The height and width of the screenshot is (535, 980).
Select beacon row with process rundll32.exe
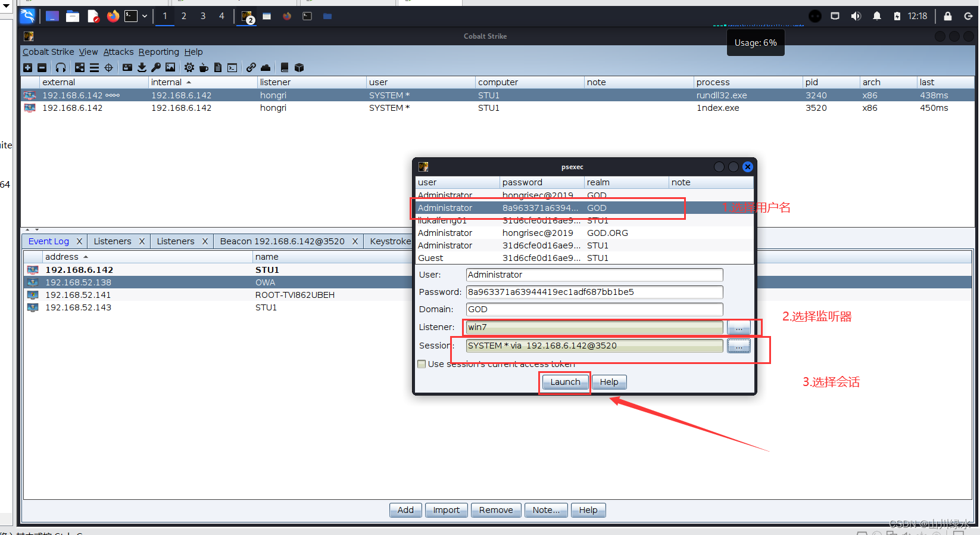pos(498,95)
